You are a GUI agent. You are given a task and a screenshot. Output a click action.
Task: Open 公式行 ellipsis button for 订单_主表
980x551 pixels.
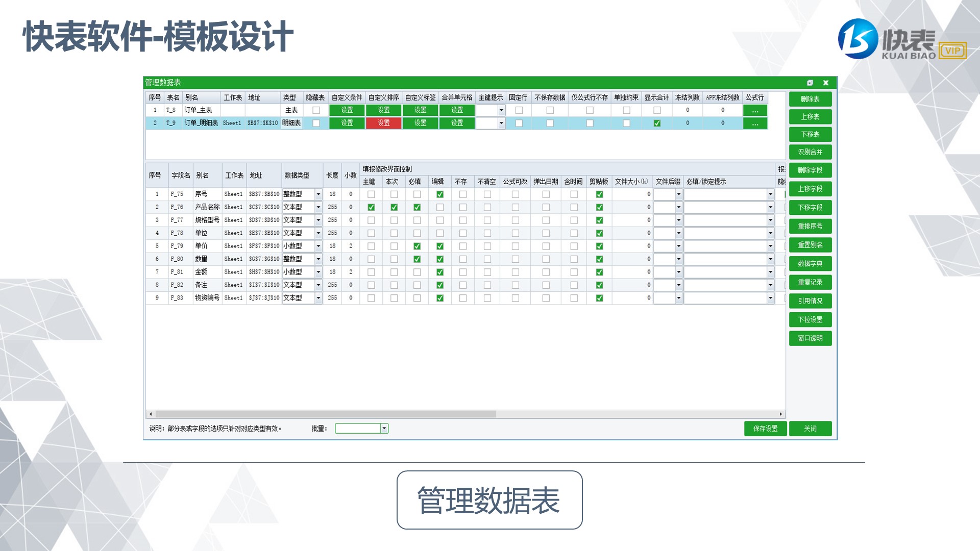pyautogui.click(x=755, y=110)
